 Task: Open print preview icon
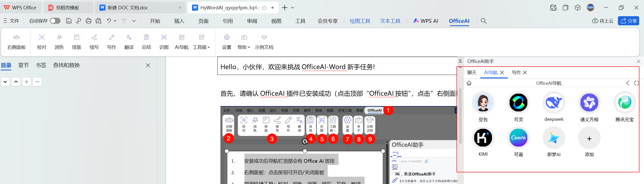pos(98,21)
